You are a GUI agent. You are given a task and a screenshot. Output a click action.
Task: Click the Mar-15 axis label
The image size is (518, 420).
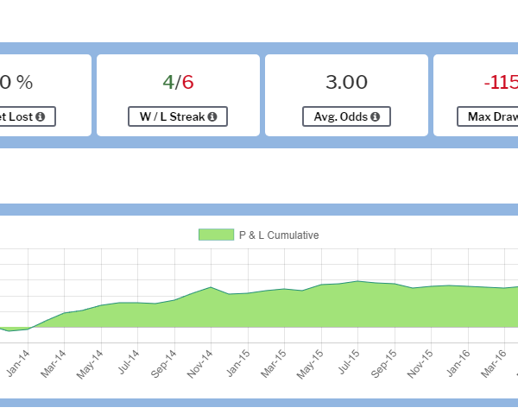tap(274, 364)
